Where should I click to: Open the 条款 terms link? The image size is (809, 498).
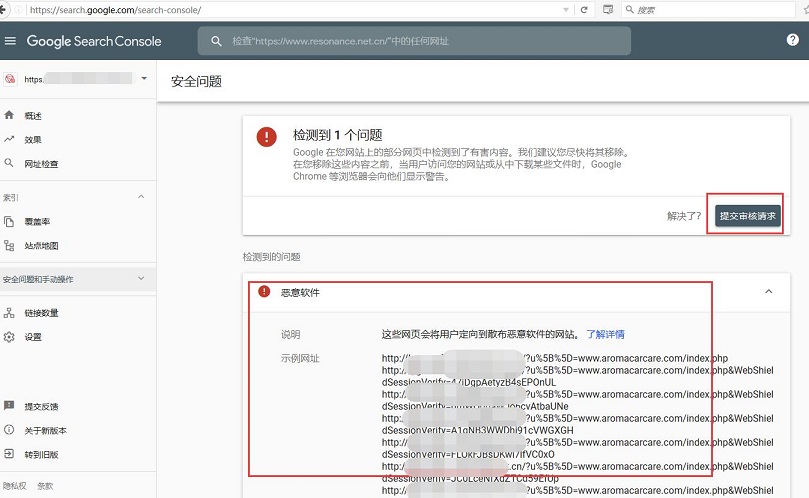point(45,486)
